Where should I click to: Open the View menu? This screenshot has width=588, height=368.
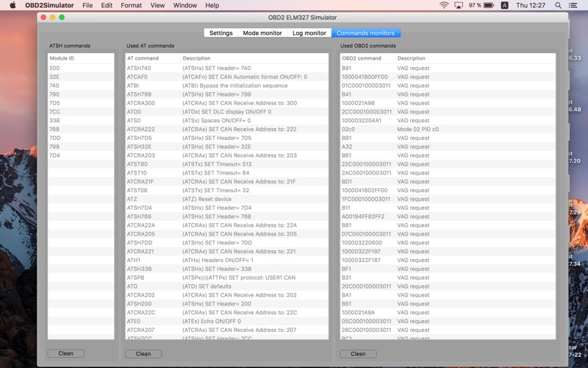point(157,5)
